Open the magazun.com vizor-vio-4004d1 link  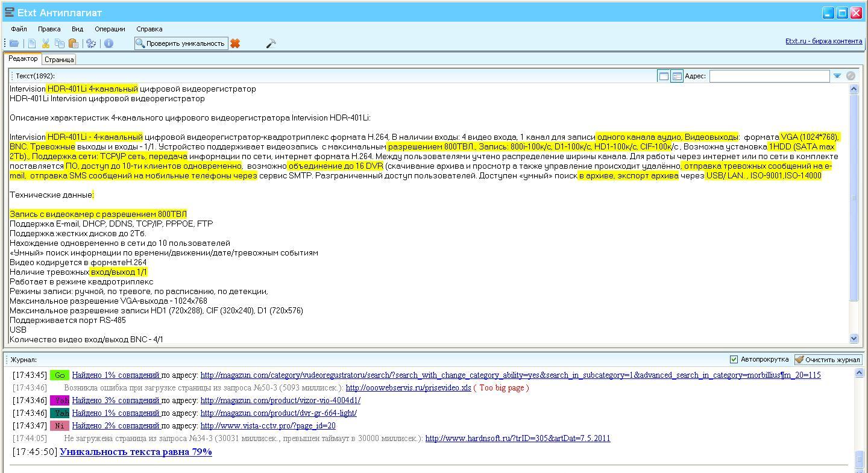tap(280, 401)
